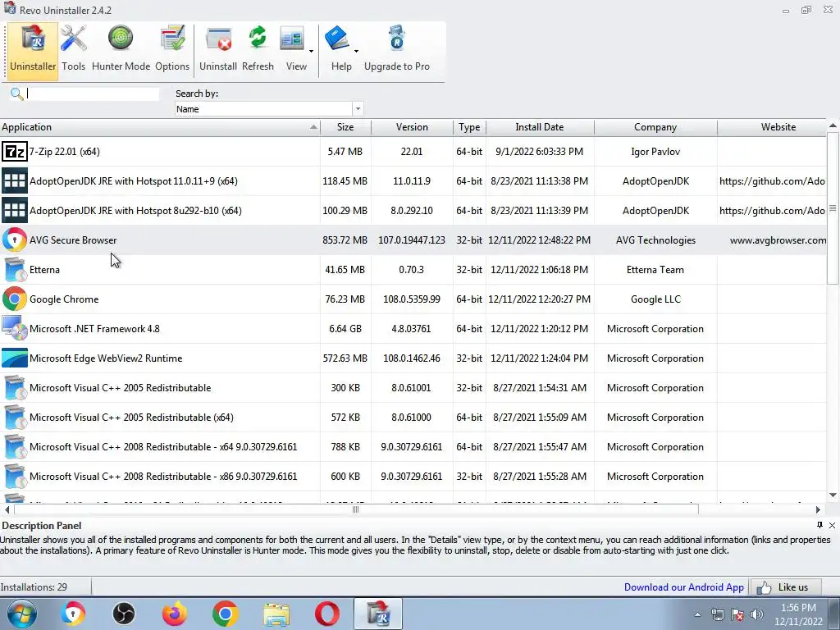Sort by Version column header

(412, 127)
